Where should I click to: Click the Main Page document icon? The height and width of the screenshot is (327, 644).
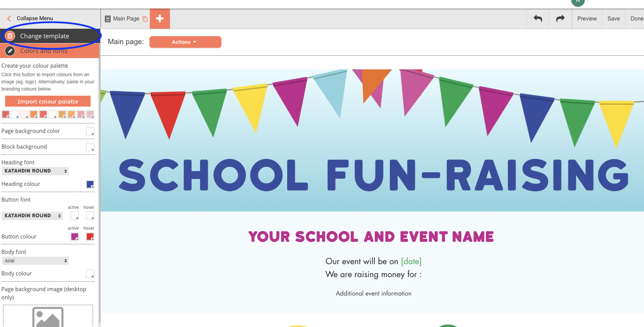click(108, 19)
